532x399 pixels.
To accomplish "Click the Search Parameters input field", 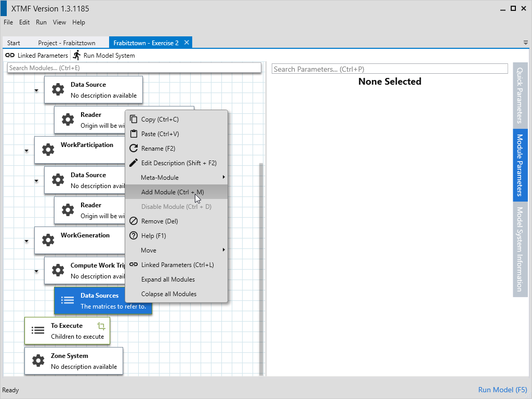I will (x=389, y=69).
